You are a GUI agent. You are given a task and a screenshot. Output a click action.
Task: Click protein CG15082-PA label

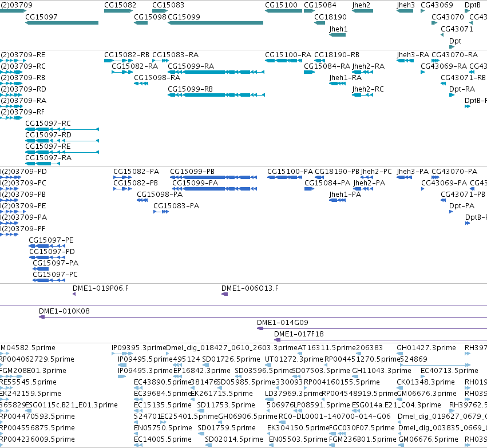click(x=136, y=172)
